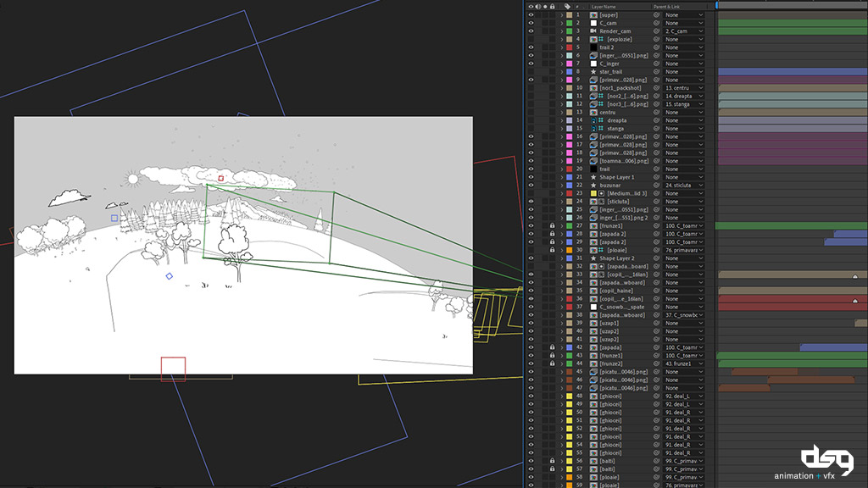The height and width of the screenshot is (488, 868).
Task: Click the Solo column header icon
Action: tap(545, 7)
